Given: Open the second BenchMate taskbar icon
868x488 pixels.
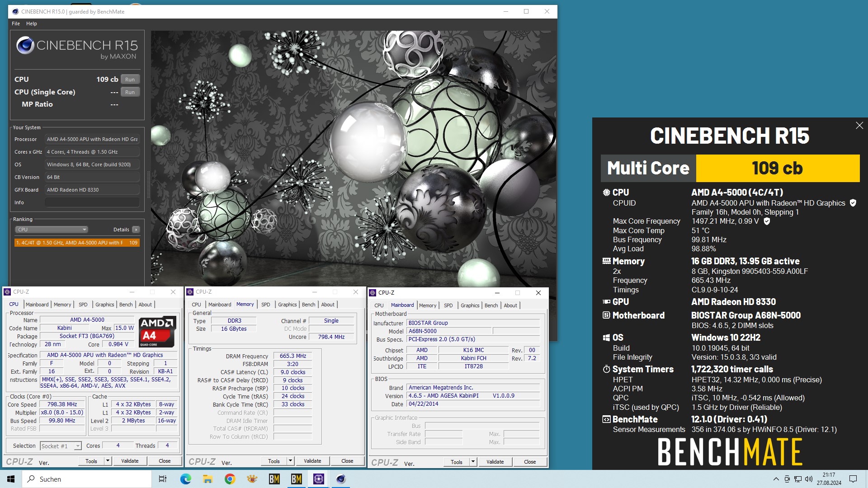Looking at the screenshot, I should 296,479.
